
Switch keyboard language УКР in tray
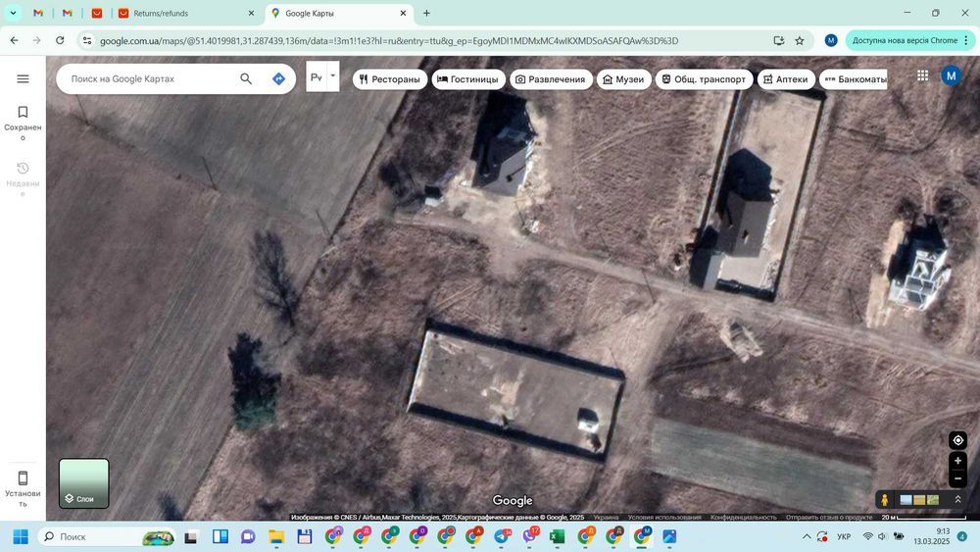point(844,536)
